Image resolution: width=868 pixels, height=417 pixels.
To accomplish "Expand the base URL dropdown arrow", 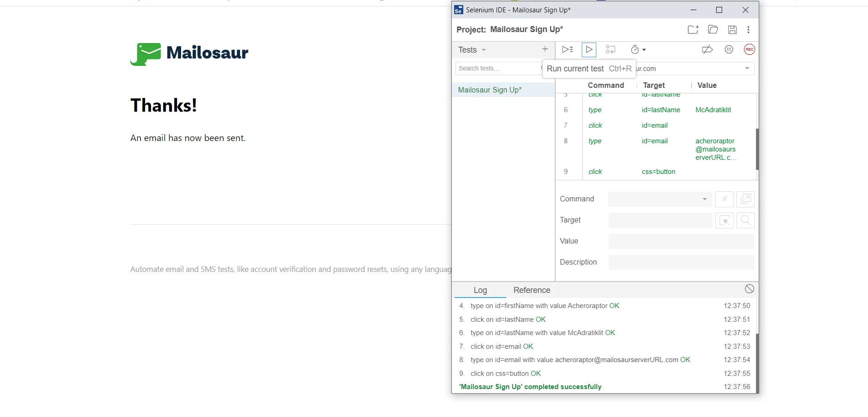I will coord(747,68).
